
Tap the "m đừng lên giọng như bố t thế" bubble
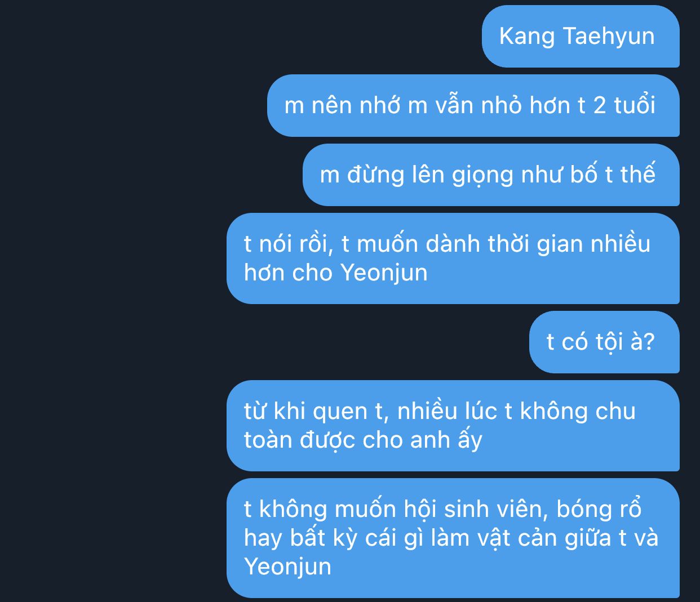pos(491,175)
